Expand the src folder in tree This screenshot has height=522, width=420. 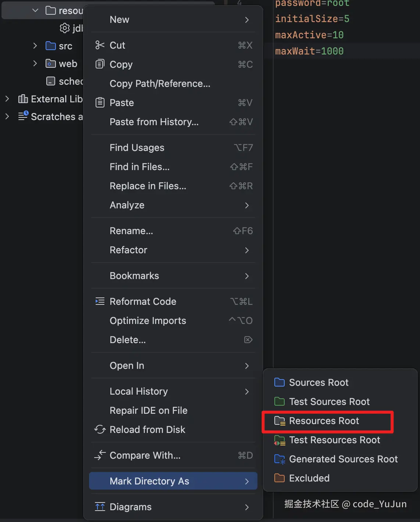pyautogui.click(x=35, y=46)
